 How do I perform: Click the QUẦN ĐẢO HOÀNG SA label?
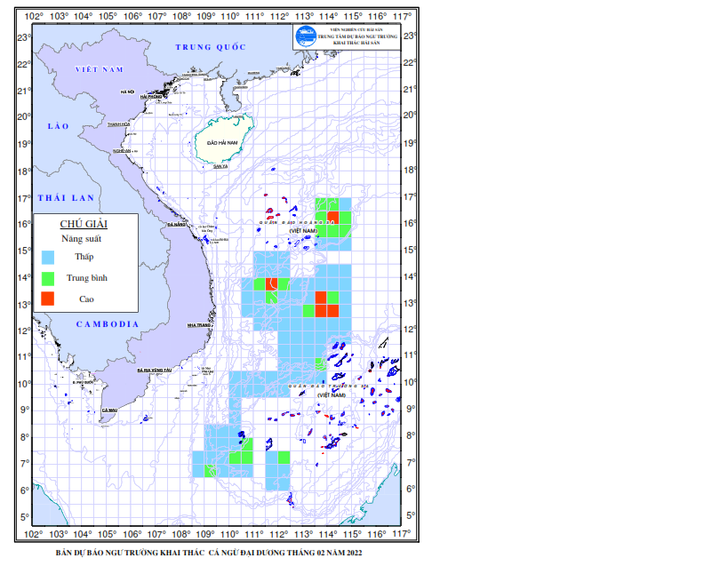(297, 223)
